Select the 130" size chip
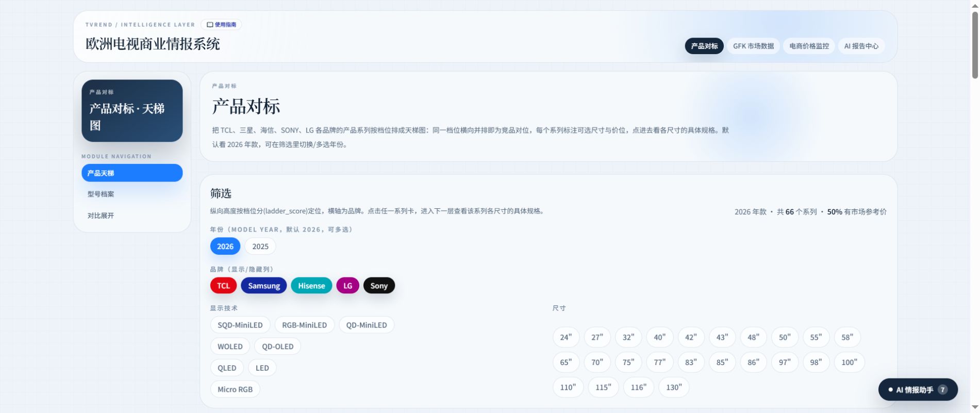This screenshot has height=413, width=980. (x=674, y=387)
